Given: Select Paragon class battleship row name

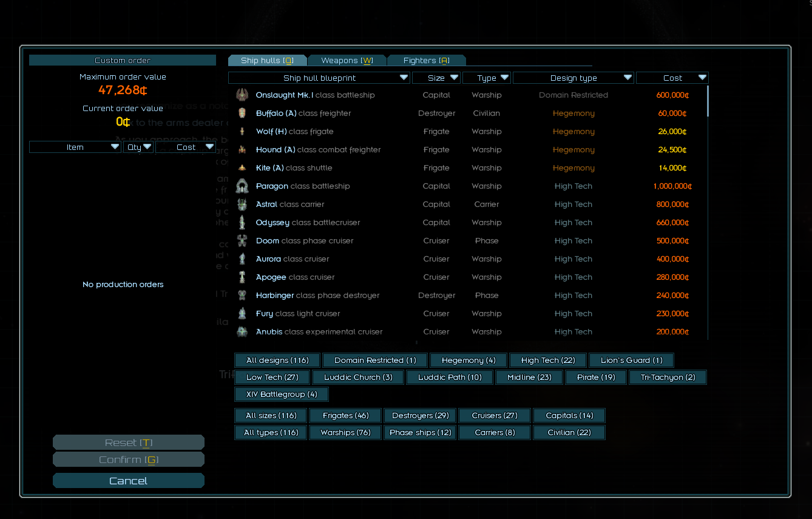Looking at the screenshot, I should tap(303, 186).
